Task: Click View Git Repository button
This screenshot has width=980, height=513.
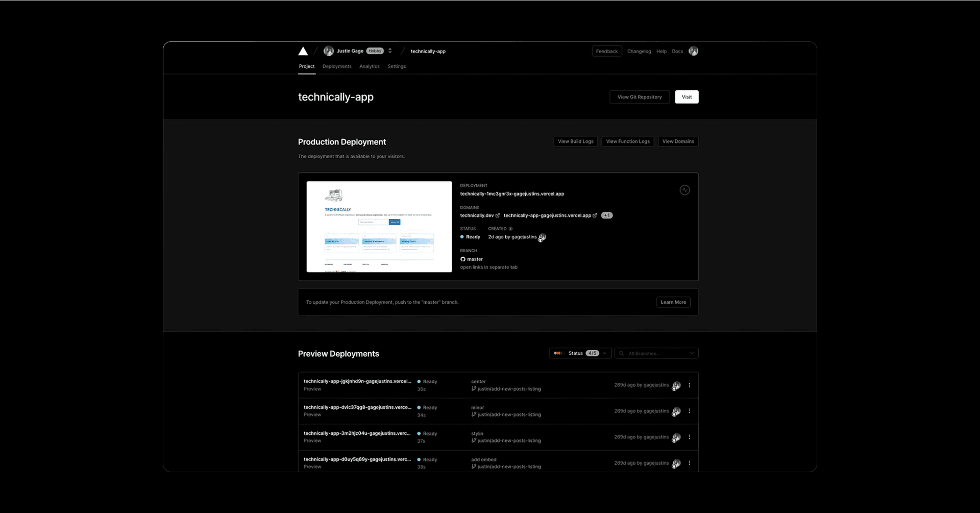Action: 639,97
